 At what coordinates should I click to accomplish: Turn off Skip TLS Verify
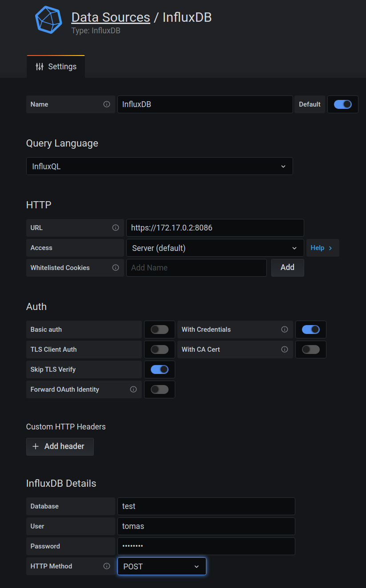(x=159, y=369)
